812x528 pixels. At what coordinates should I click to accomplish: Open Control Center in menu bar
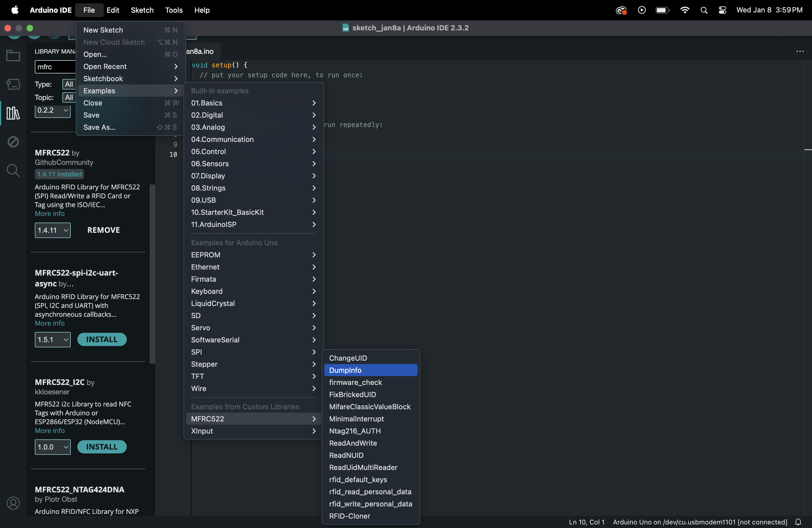click(722, 10)
